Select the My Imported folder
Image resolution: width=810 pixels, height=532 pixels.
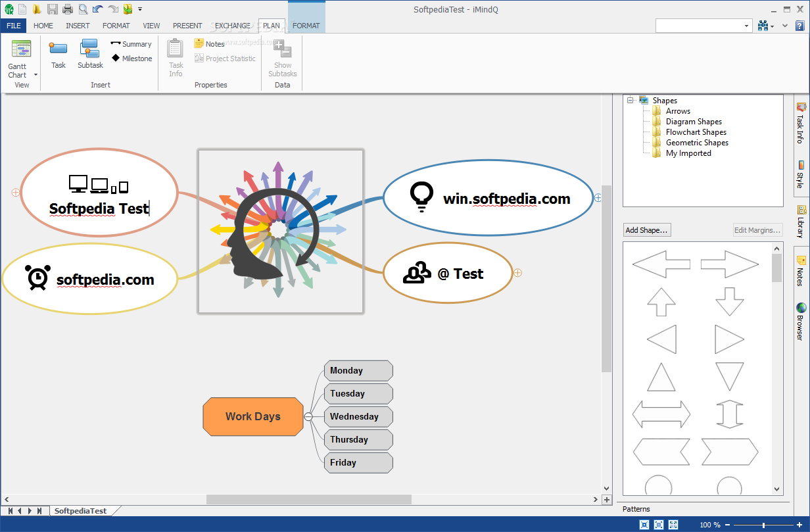tap(688, 153)
